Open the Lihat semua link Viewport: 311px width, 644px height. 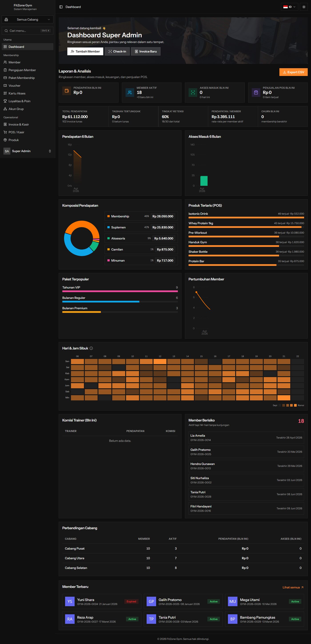click(293, 587)
